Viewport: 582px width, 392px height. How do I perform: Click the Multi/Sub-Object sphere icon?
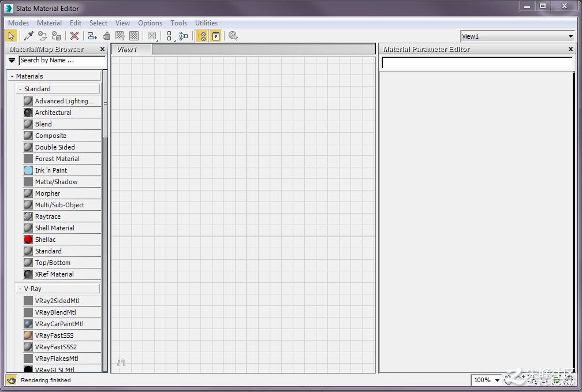(x=28, y=204)
